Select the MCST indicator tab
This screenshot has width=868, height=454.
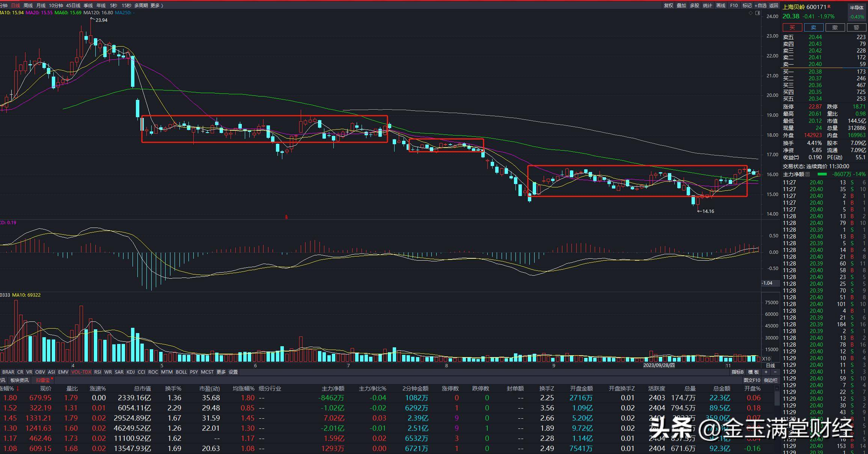tap(207, 372)
